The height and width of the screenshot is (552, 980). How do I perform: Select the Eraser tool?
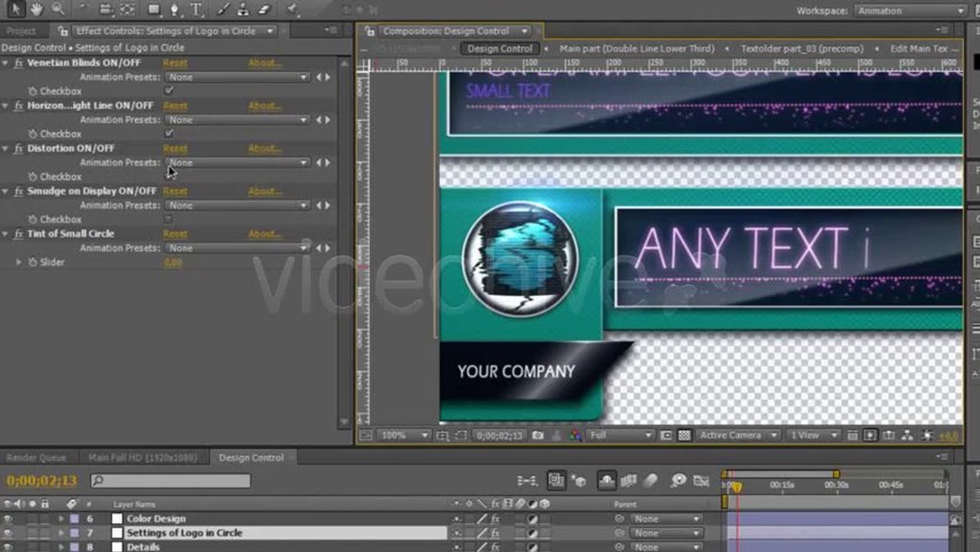click(x=265, y=9)
